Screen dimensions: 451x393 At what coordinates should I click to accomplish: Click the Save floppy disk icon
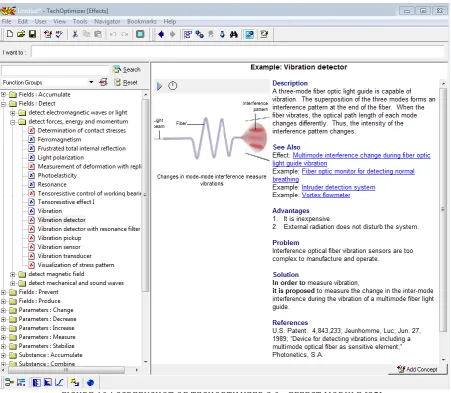tap(32, 34)
